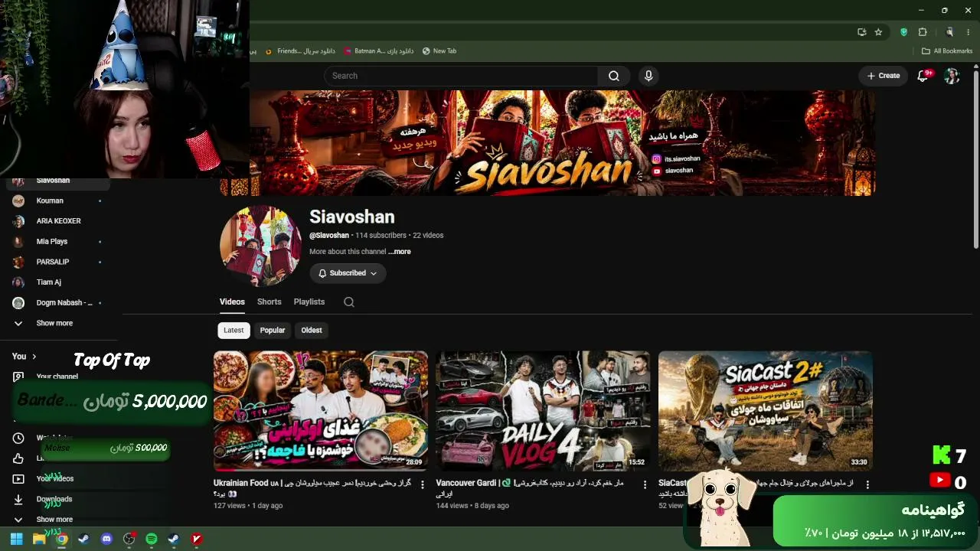Open the You section chevron

[x=34, y=357]
